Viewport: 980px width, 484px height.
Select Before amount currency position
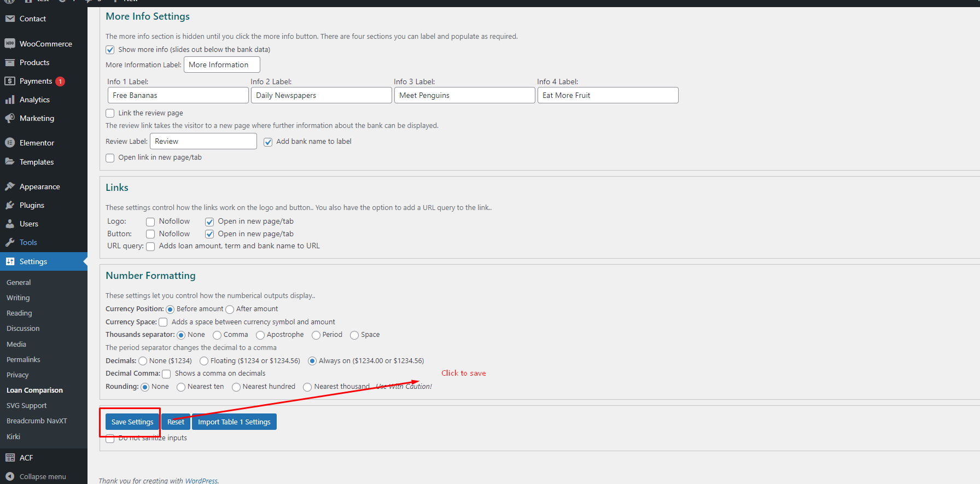(170, 310)
